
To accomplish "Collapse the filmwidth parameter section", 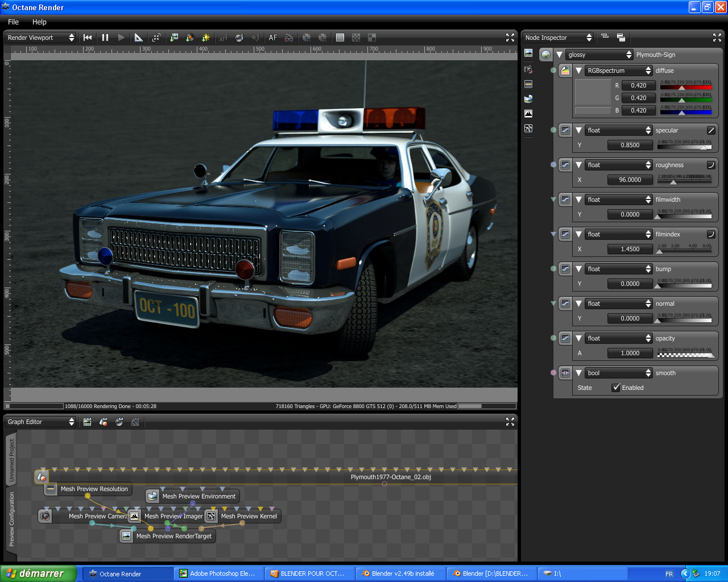I will (579, 199).
